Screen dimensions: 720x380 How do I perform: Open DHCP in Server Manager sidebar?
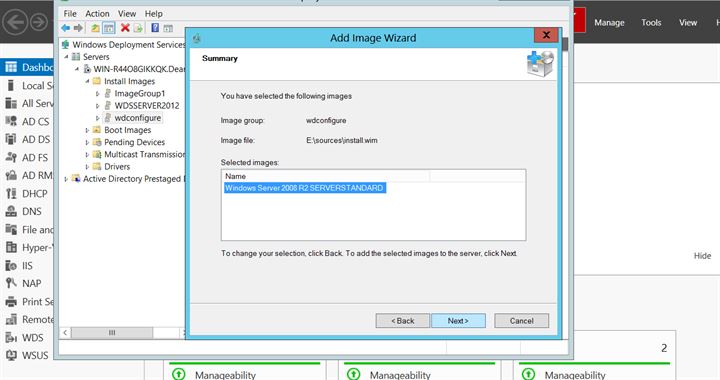[x=26, y=194]
